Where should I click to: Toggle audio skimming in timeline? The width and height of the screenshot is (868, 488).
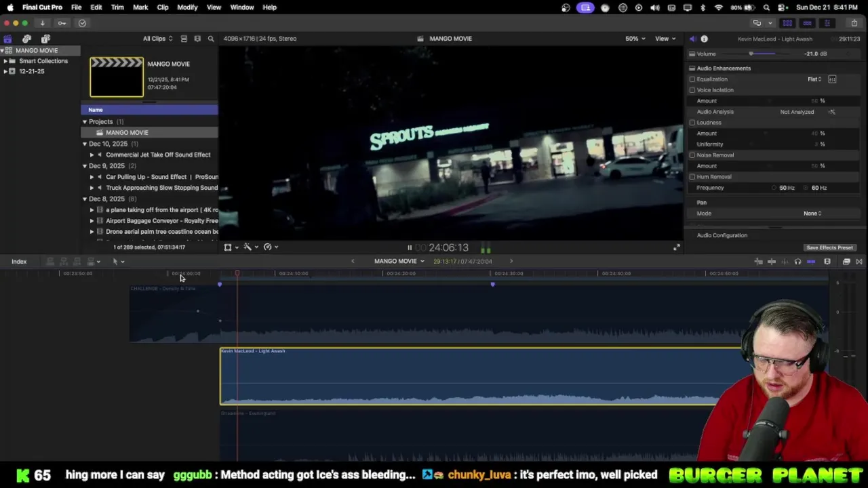click(x=785, y=262)
